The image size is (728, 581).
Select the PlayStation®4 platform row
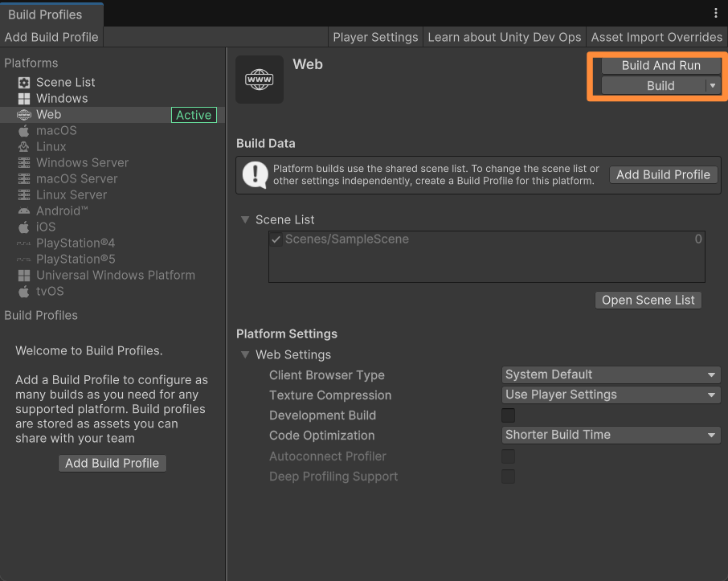tap(112, 243)
